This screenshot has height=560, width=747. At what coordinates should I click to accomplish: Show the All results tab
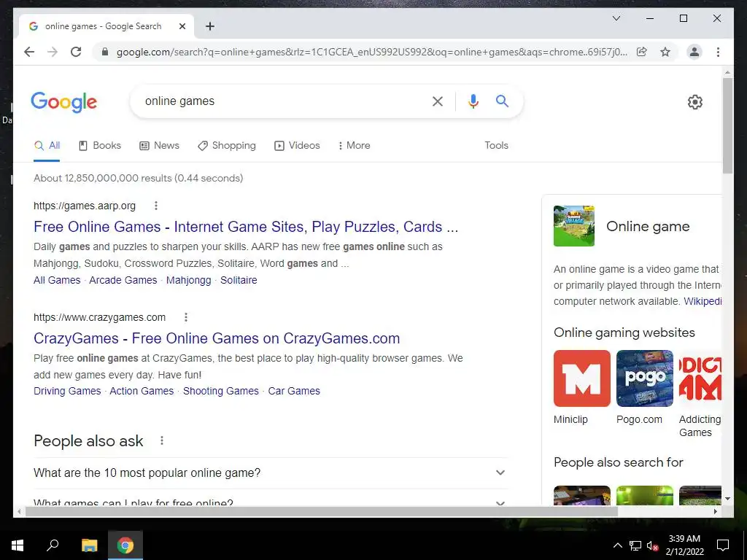pyautogui.click(x=47, y=146)
